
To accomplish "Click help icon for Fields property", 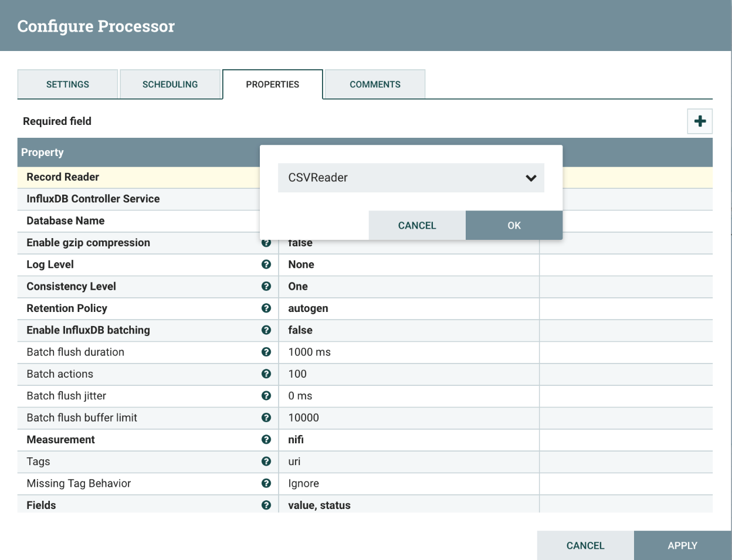I will click(266, 505).
